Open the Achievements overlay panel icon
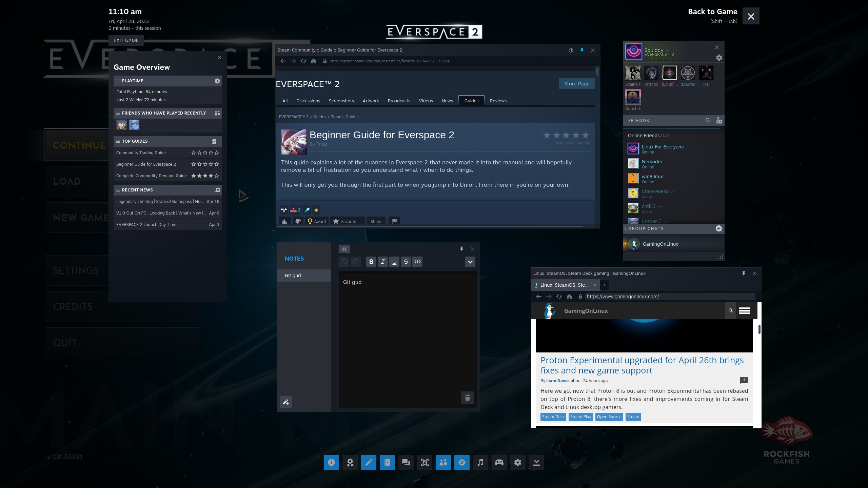Screen dimensions: 868x488 [x=350, y=463]
